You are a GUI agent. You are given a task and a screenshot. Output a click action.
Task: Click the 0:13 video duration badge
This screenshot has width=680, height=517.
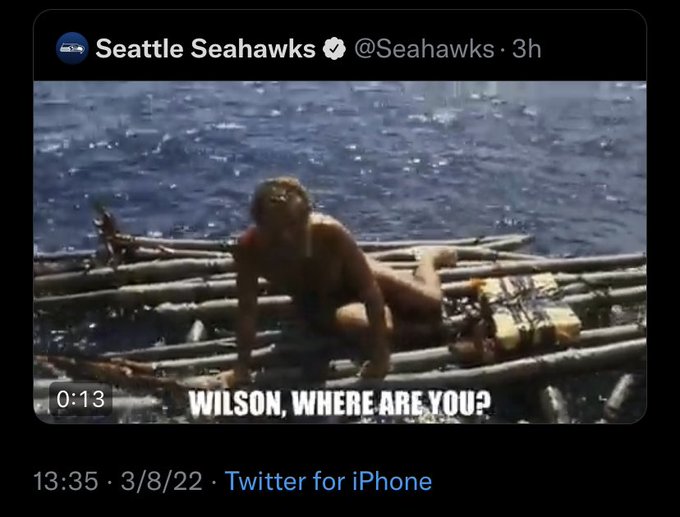point(81,399)
